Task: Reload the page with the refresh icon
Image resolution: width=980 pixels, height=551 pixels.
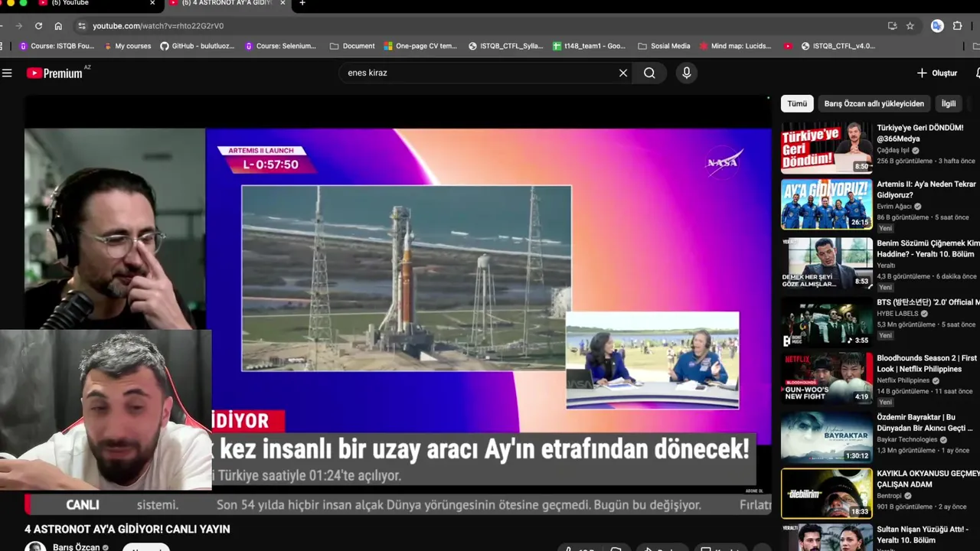Action: click(x=37, y=26)
